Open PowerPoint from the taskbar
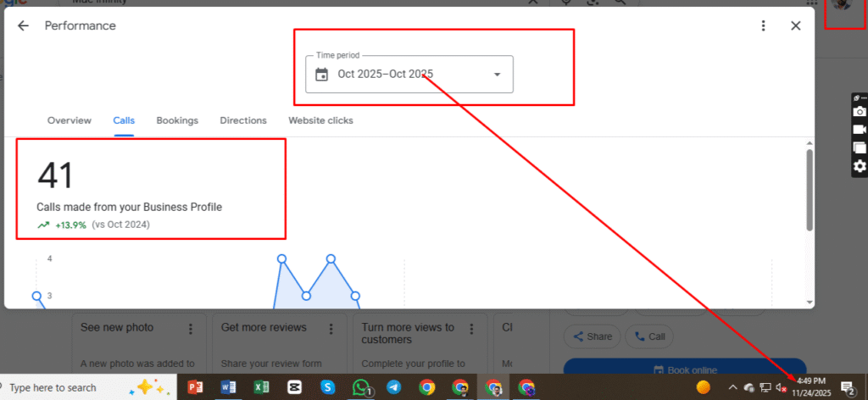Image resolution: width=868 pixels, height=400 pixels. 196,387
